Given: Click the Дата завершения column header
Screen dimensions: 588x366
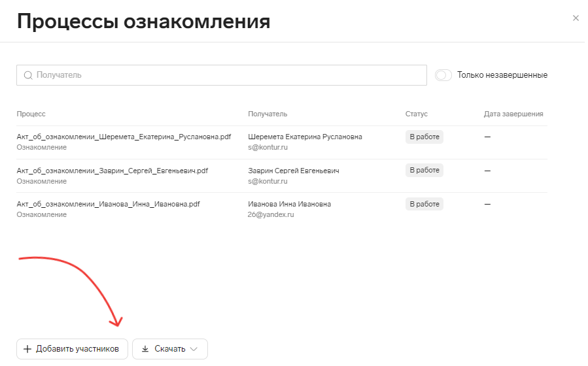Looking at the screenshot, I should 513,114.
